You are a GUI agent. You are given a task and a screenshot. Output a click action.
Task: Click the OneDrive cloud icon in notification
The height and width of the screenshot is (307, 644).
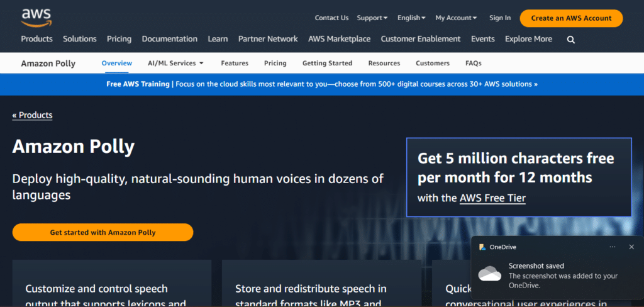489,273
